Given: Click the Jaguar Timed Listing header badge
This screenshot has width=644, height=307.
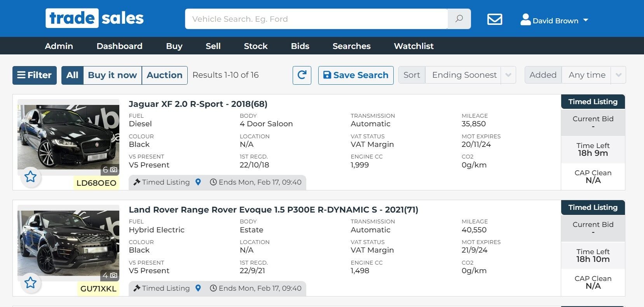Looking at the screenshot, I should coord(593,102).
